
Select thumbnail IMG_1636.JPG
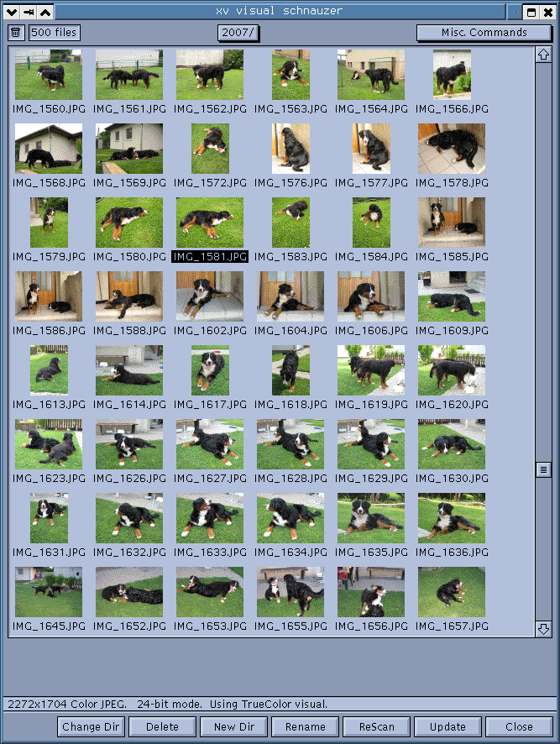point(452,518)
